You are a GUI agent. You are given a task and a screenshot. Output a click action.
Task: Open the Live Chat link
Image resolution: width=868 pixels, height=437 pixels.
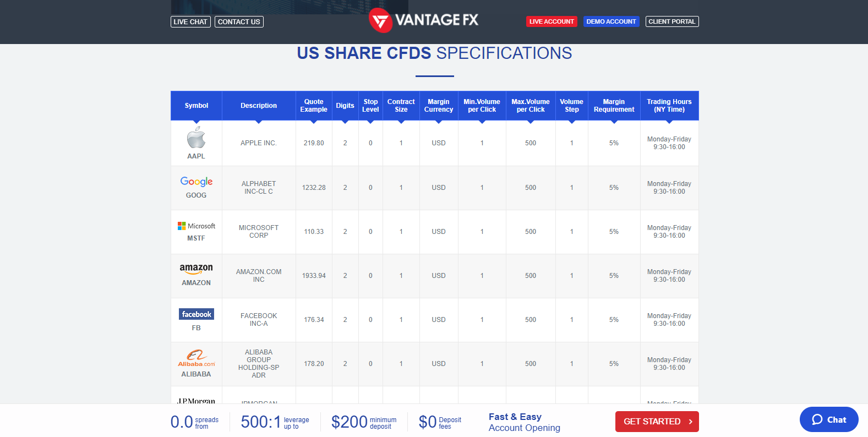point(190,22)
